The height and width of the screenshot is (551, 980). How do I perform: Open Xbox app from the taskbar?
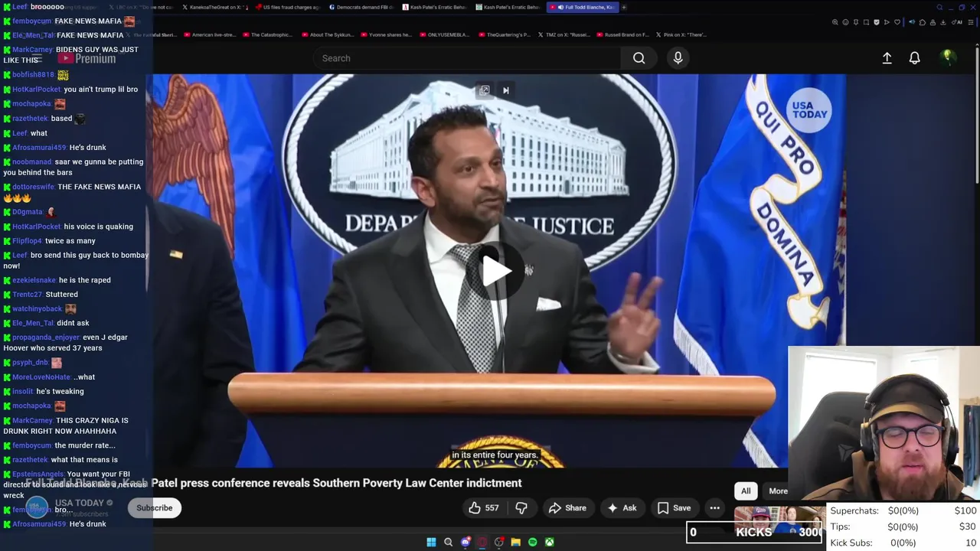[x=550, y=542]
